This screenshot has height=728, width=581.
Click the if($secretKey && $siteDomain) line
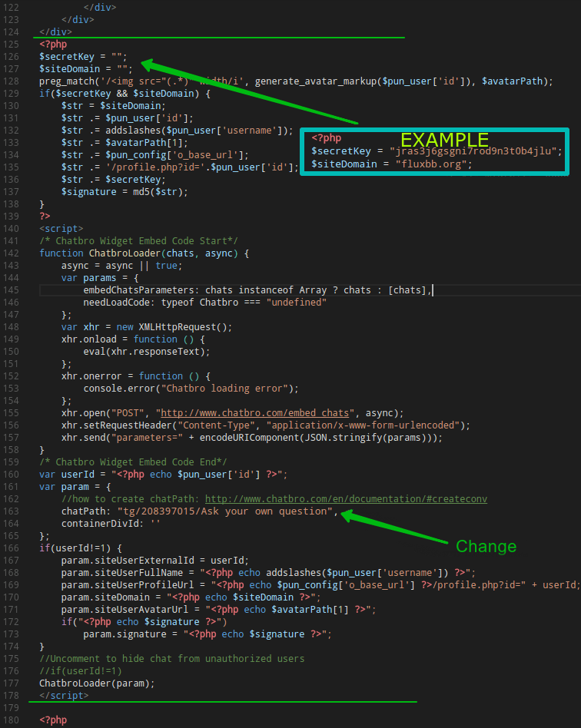pyautogui.click(x=124, y=94)
